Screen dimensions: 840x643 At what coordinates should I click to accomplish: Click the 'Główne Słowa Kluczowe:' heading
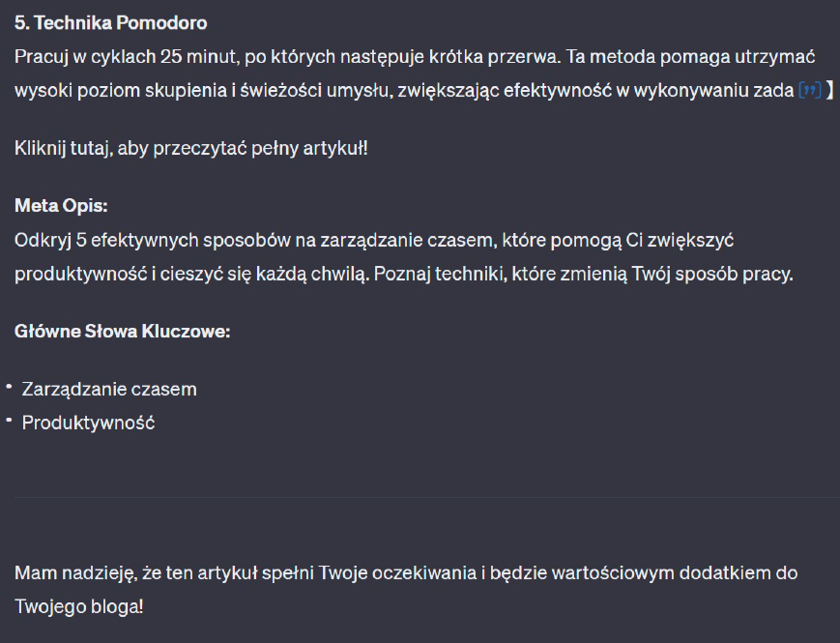pos(122,332)
